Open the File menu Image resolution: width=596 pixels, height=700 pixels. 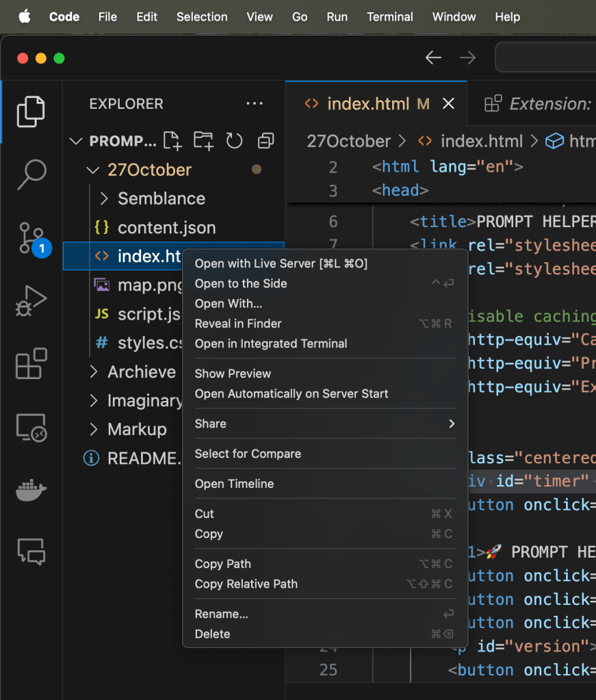pos(107,17)
